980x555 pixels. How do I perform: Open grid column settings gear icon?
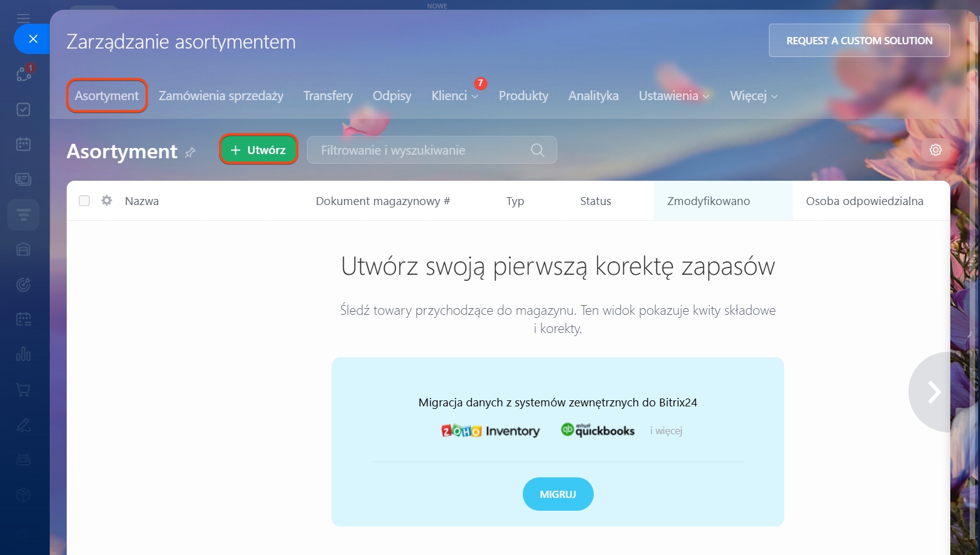[107, 200]
